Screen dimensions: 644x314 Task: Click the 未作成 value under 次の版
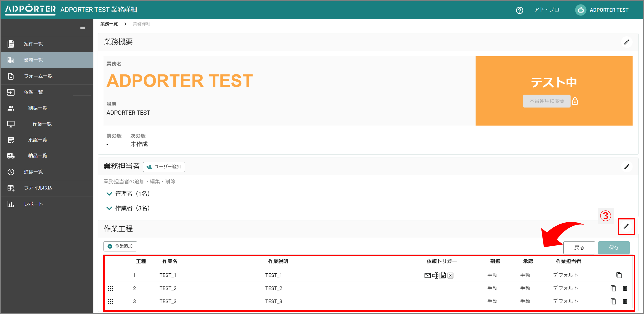139,144
